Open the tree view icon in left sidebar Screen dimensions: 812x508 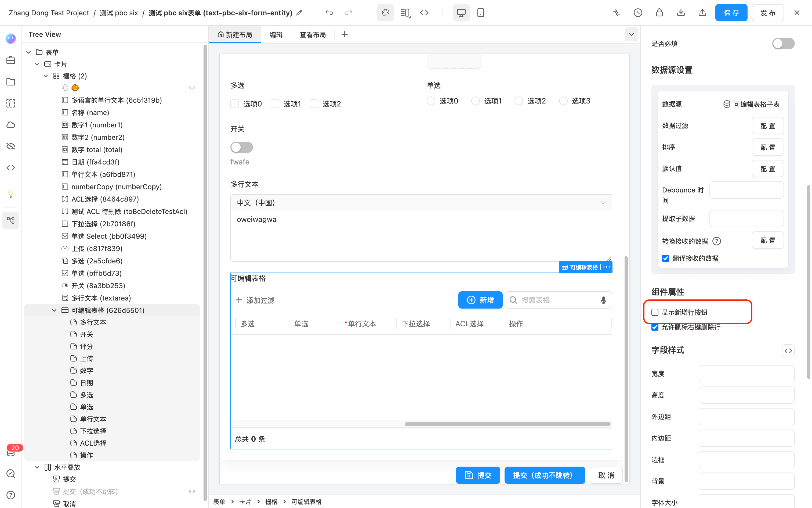[11, 220]
